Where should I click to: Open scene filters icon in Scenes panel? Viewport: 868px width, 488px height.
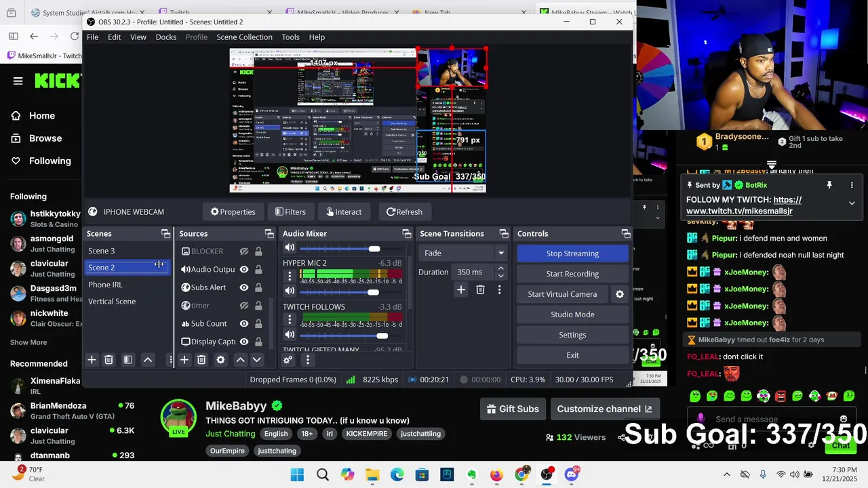127,360
